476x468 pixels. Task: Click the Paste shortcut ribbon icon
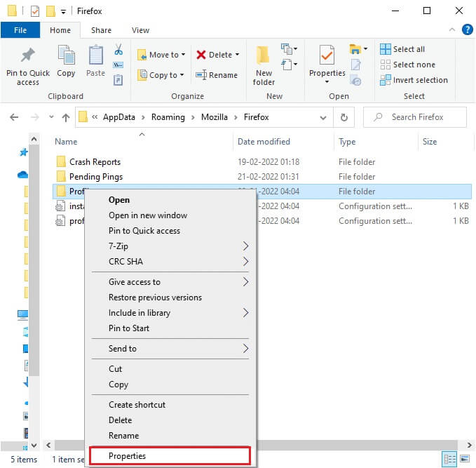pos(118,80)
